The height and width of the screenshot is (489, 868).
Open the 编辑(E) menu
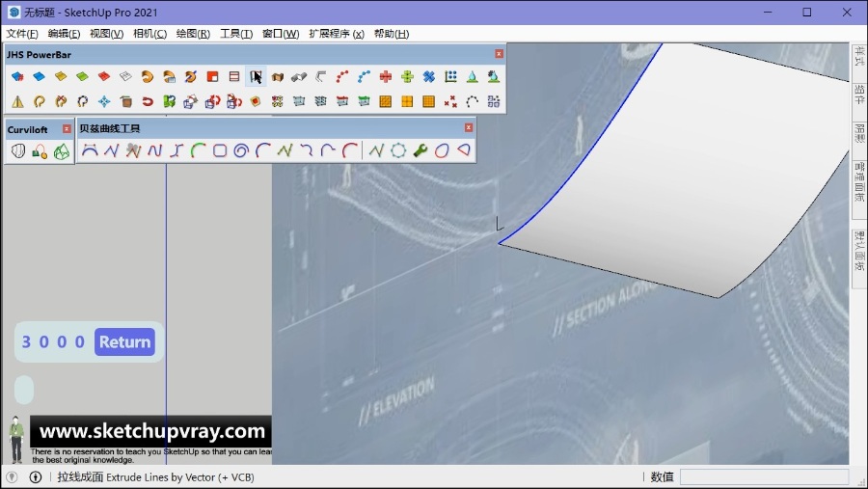click(65, 34)
